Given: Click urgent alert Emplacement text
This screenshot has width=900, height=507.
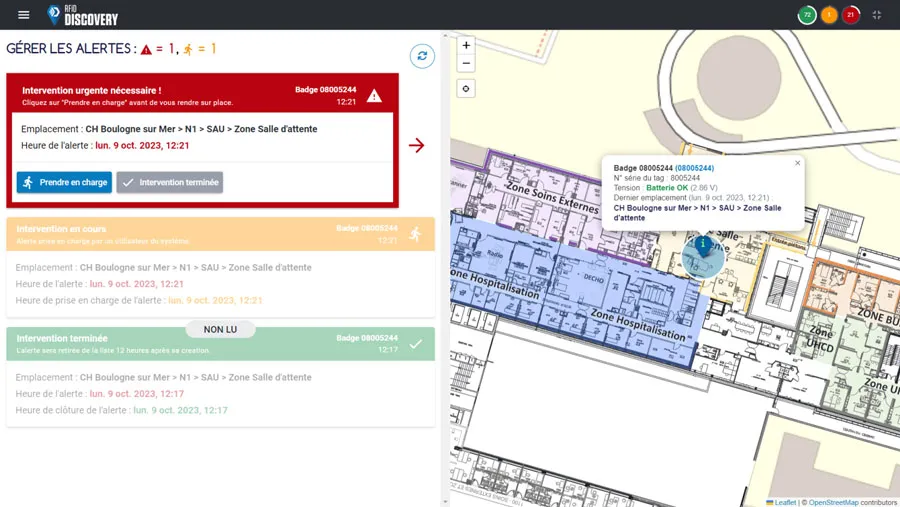Looking at the screenshot, I should [169, 129].
